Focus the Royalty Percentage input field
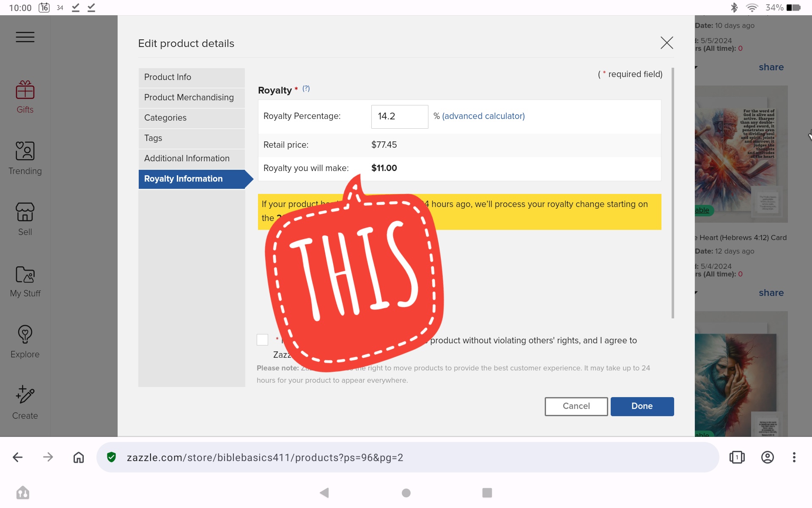The width and height of the screenshot is (812, 508). [400, 116]
